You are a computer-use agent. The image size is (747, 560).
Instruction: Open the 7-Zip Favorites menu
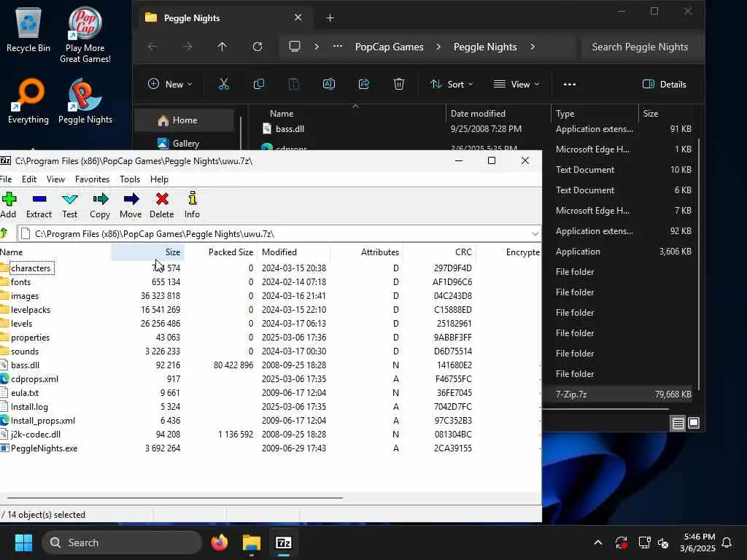93,179
